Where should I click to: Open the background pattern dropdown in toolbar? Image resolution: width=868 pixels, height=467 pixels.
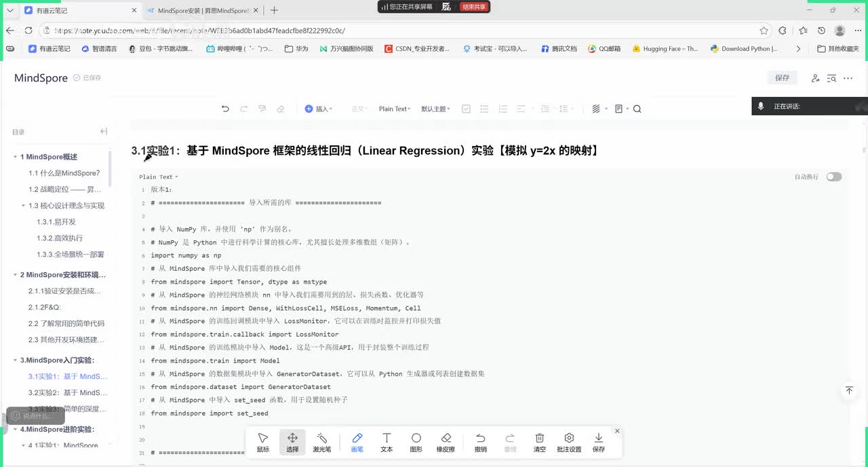(x=599, y=109)
